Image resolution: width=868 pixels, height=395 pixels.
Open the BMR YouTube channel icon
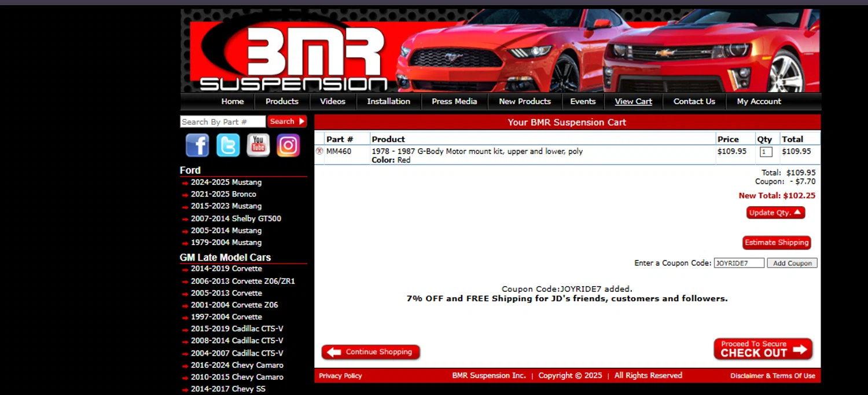[x=258, y=145]
